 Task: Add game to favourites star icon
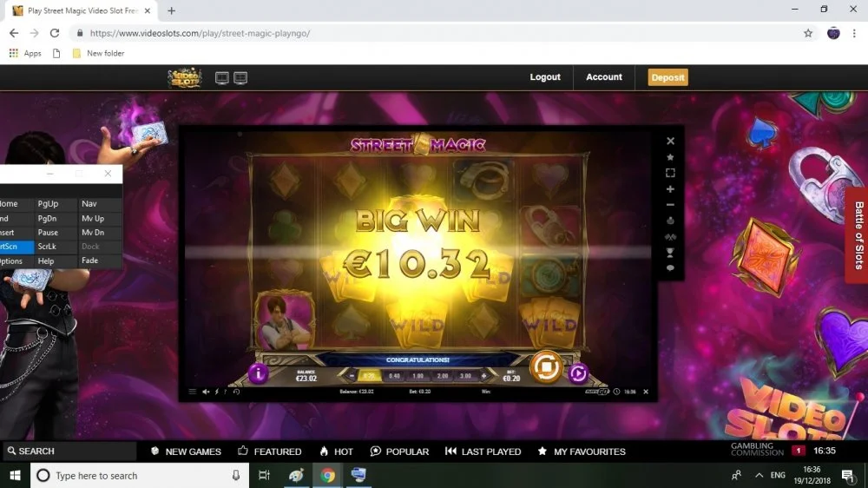click(x=670, y=157)
